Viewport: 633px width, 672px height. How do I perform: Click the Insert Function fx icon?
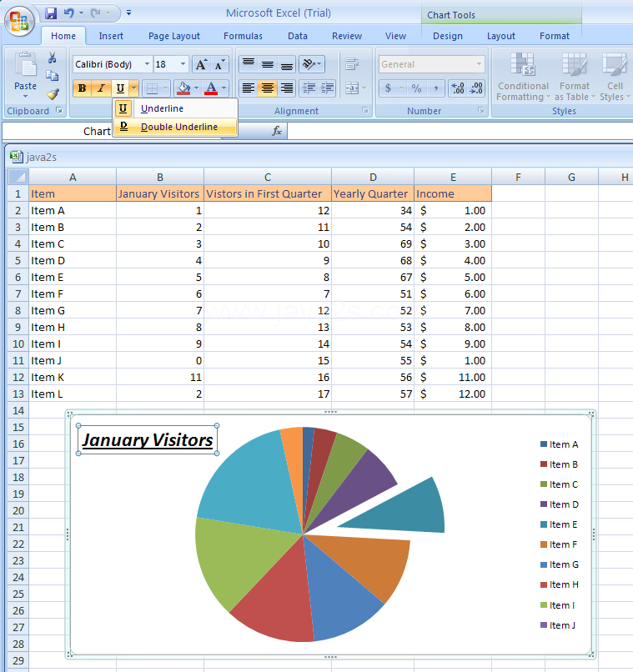pyautogui.click(x=277, y=131)
